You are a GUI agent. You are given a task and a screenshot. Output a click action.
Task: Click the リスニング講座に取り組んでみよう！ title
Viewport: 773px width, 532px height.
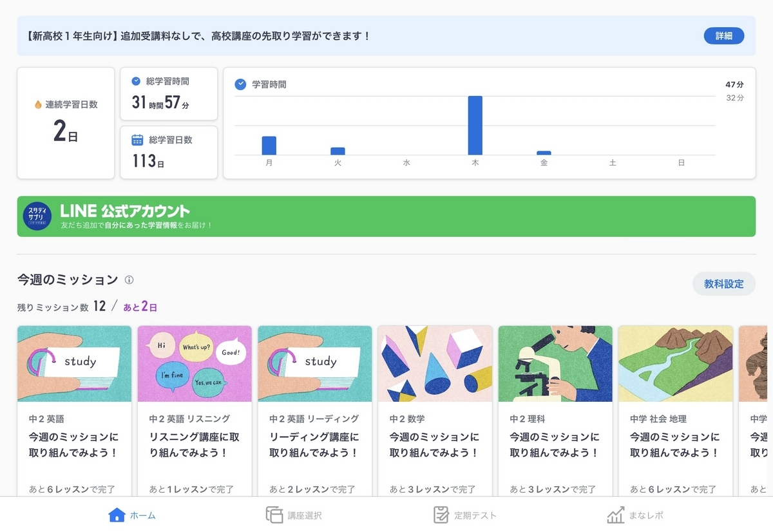coord(195,445)
